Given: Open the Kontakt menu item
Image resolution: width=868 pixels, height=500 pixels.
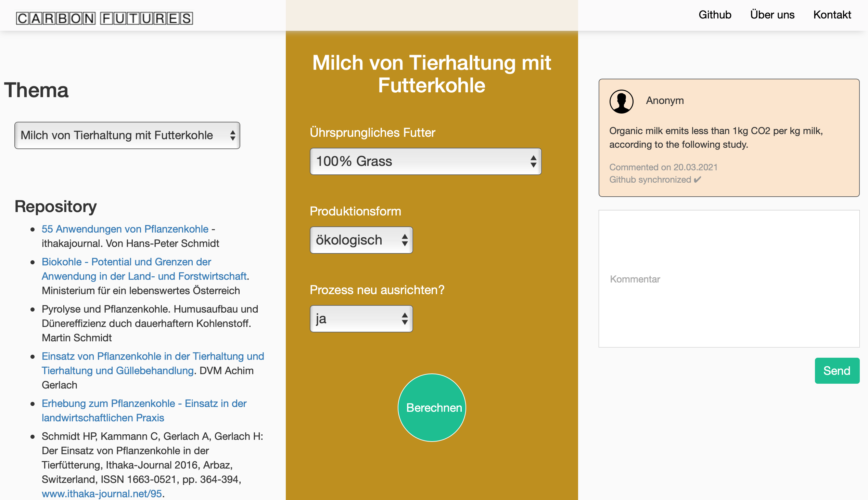Looking at the screenshot, I should pyautogui.click(x=832, y=15).
